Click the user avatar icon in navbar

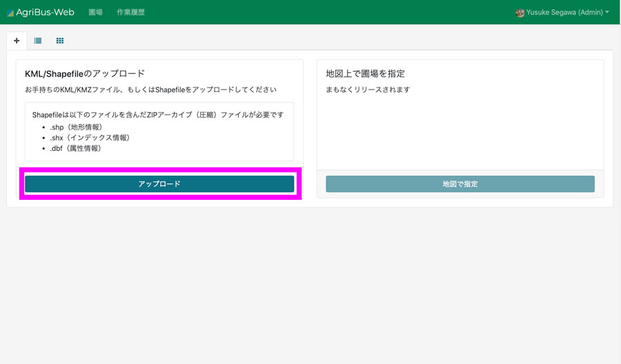pyautogui.click(x=520, y=12)
